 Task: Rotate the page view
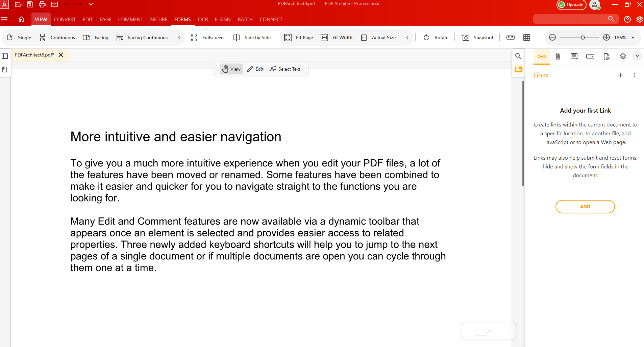pyautogui.click(x=436, y=38)
